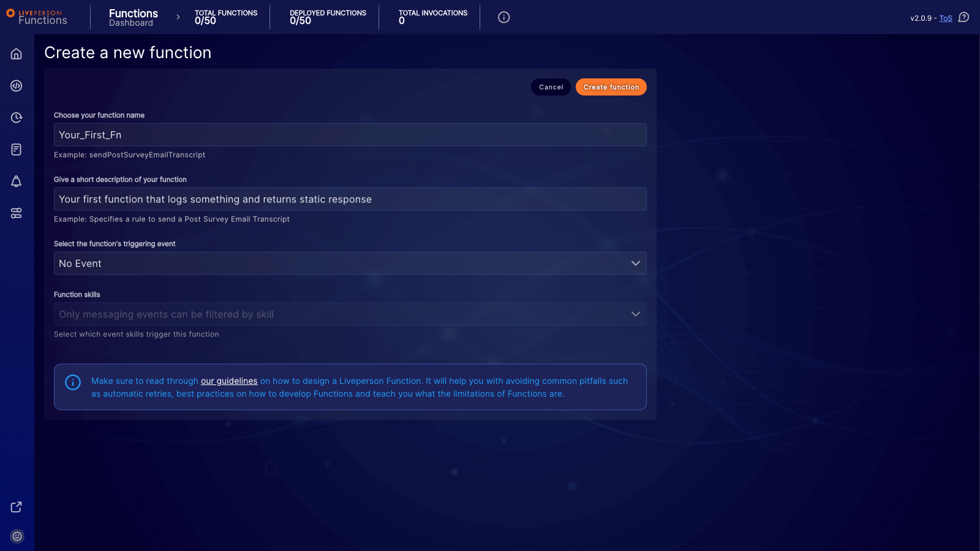The width and height of the screenshot is (980, 551).
Task: Click the No Event selection field
Action: [349, 263]
